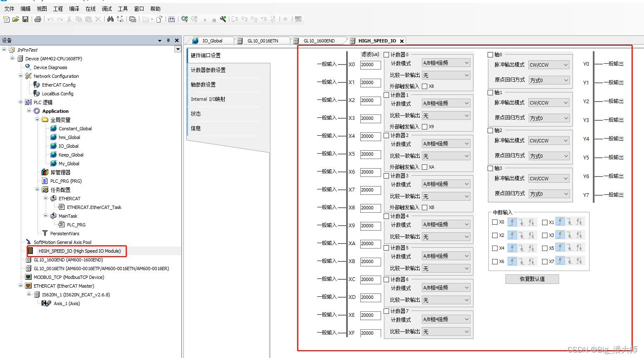The image size is (644, 358).
Task: Click the Open Project folder icon
Action: (16, 19)
